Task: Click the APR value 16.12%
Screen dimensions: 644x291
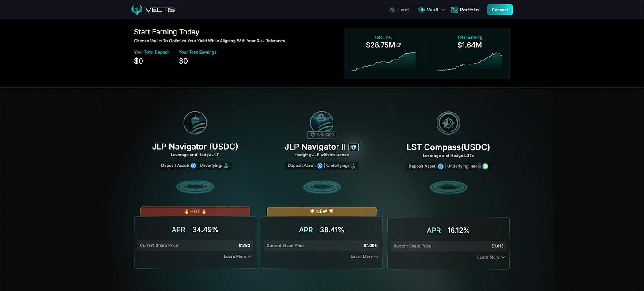Action: point(459,230)
